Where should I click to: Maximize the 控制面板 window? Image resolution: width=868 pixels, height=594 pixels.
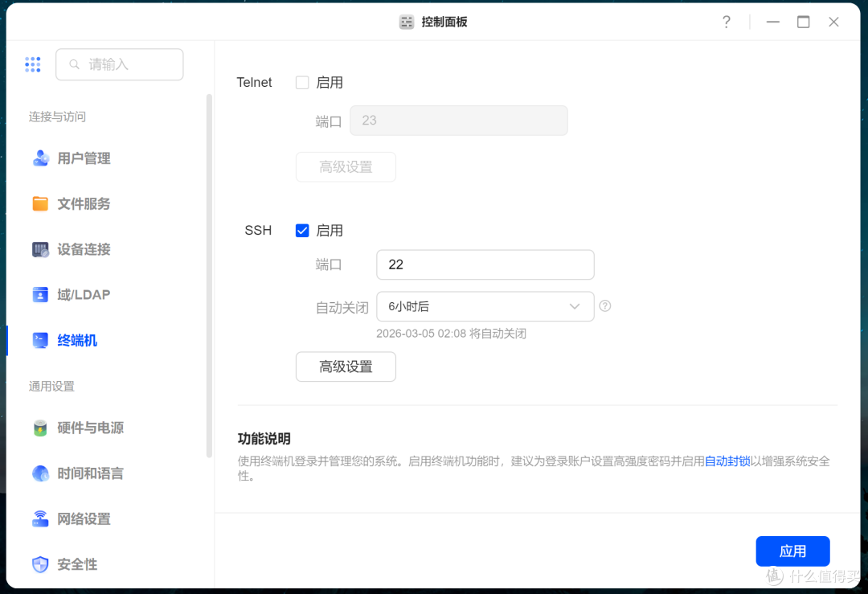(x=803, y=22)
